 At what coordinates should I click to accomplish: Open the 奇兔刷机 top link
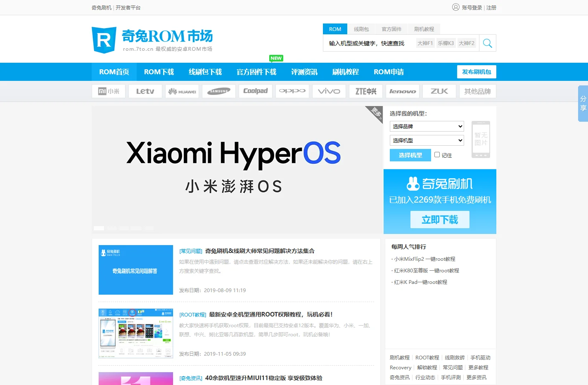coord(102,7)
